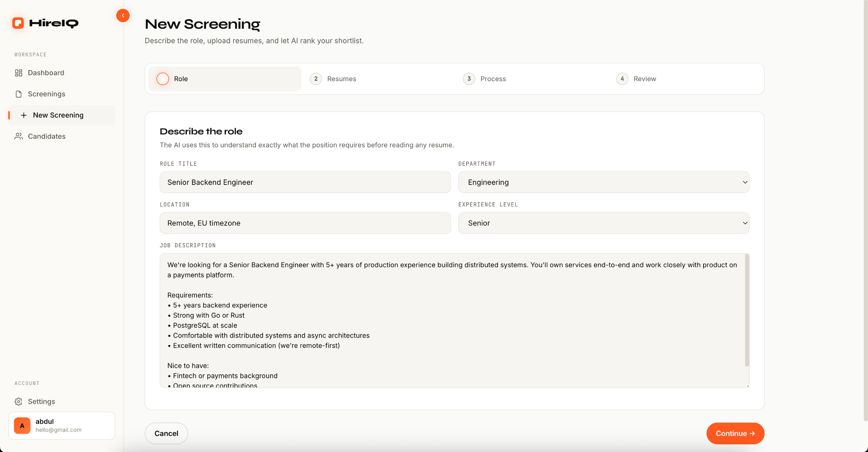Viewport: 868px width, 452px height.
Task: Click the 'PostgreSQL at scale' requirement line
Action: click(202, 326)
